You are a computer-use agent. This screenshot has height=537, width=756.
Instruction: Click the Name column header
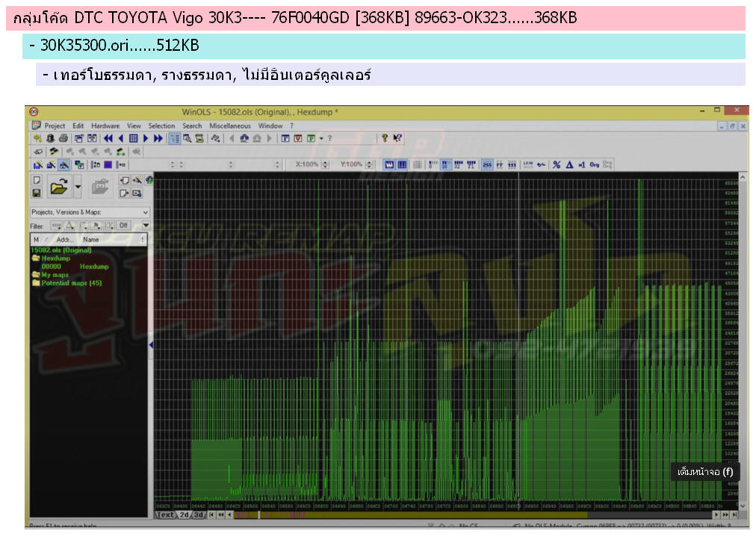[x=90, y=240]
